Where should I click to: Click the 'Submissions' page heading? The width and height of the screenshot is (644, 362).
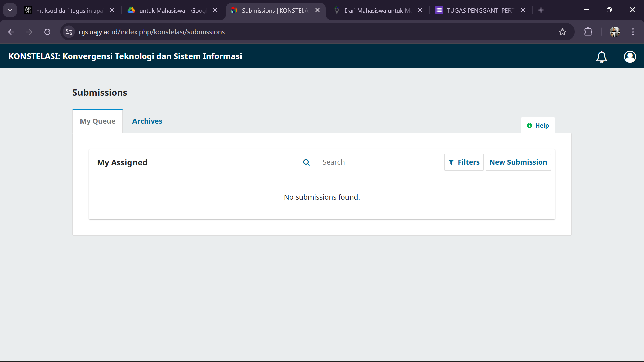pos(100,93)
